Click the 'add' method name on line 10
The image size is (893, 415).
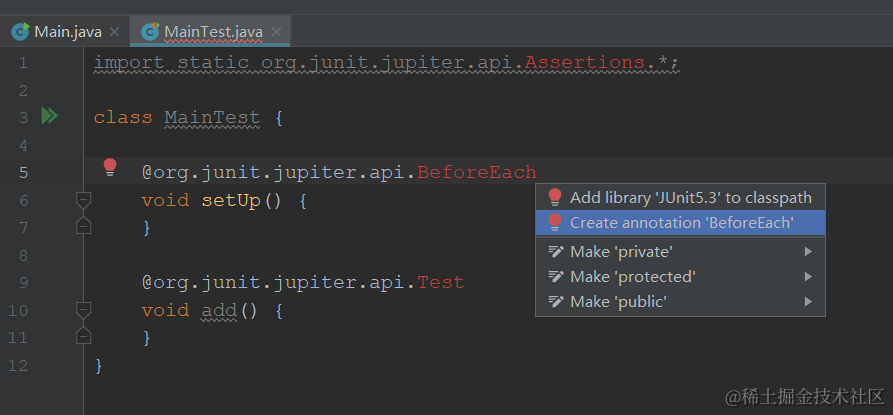[219, 310]
